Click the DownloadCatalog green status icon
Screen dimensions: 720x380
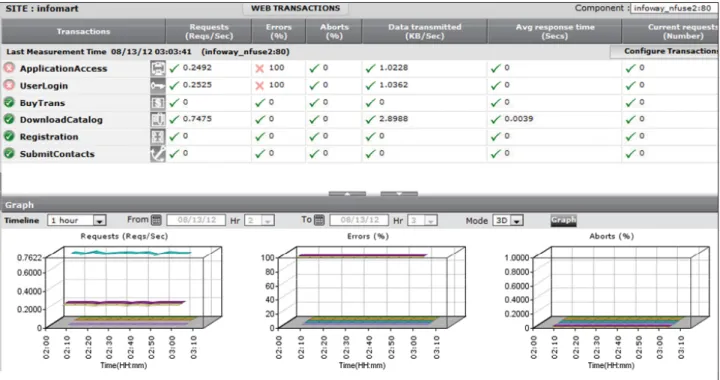tap(9, 119)
